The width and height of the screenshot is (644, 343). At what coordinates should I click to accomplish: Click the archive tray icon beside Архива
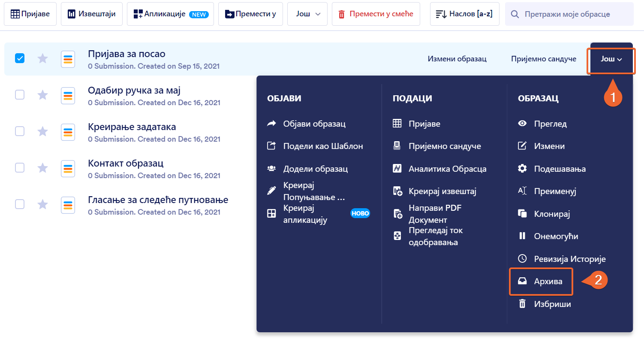click(522, 281)
